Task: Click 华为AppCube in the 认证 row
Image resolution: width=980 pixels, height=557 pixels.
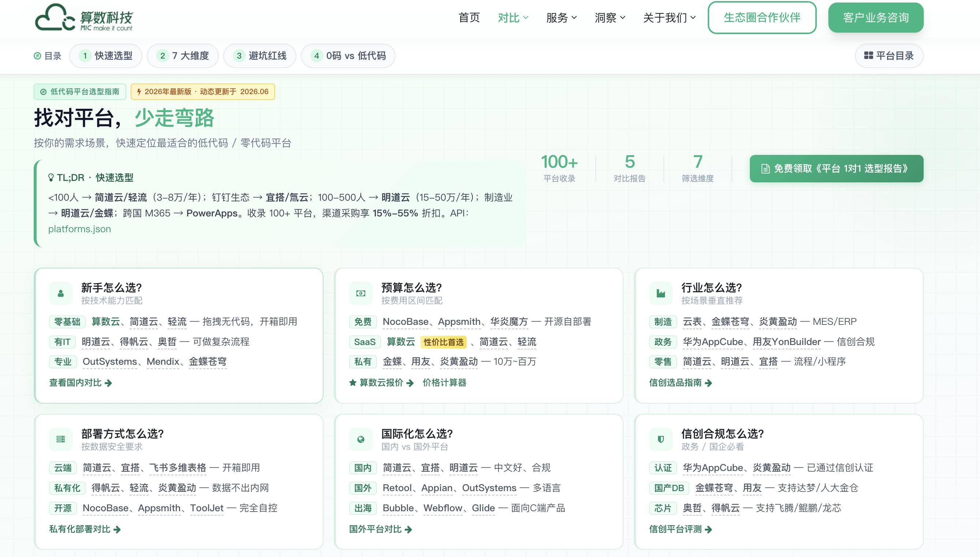Action: 713,468
